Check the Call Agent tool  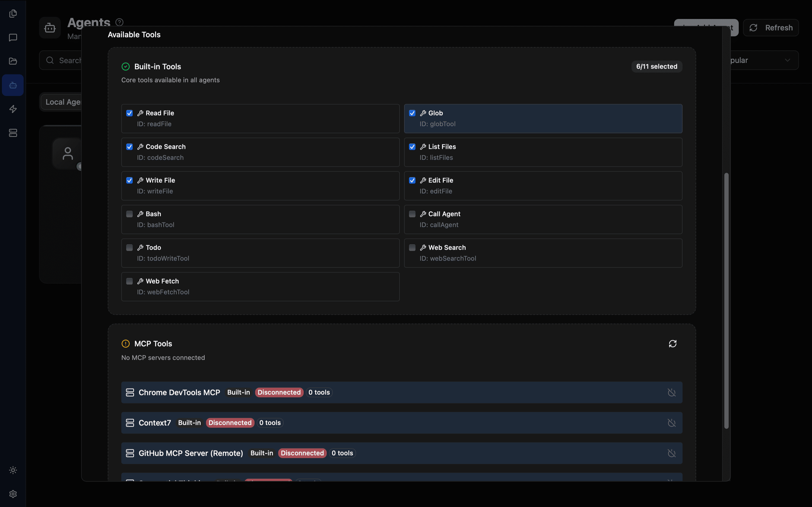tap(412, 214)
